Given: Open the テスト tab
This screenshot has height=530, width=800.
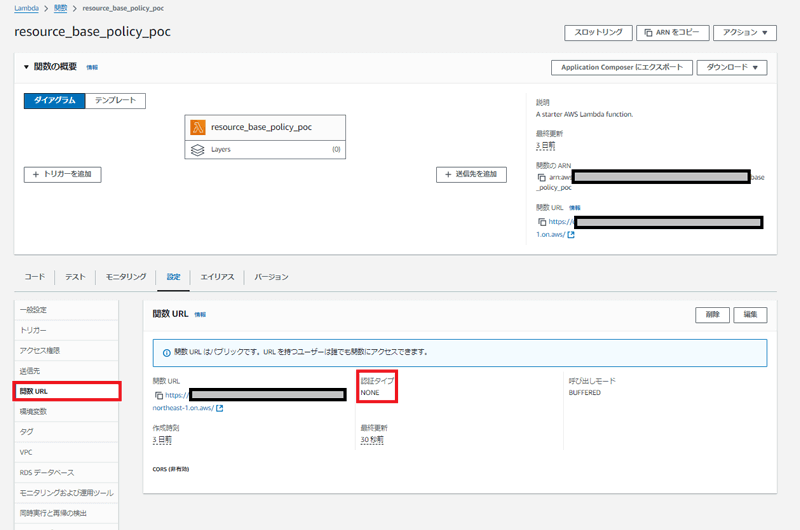Looking at the screenshot, I should click(x=75, y=277).
